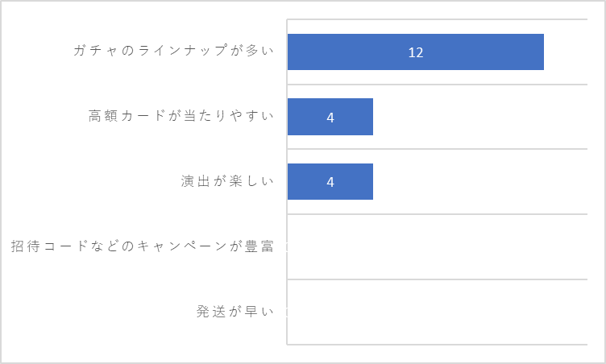Click the 演出が楽しい axis label
The image size is (606, 364).
click(227, 181)
